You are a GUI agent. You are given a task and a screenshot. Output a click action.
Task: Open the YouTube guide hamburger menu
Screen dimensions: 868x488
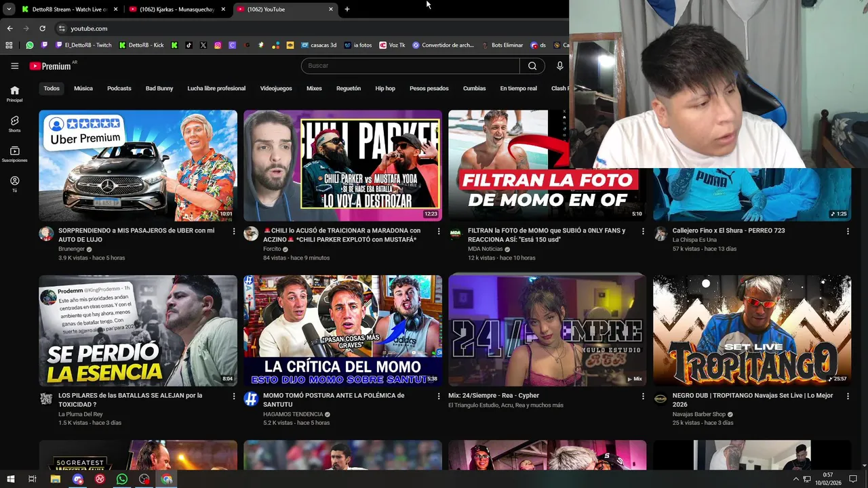14,66
